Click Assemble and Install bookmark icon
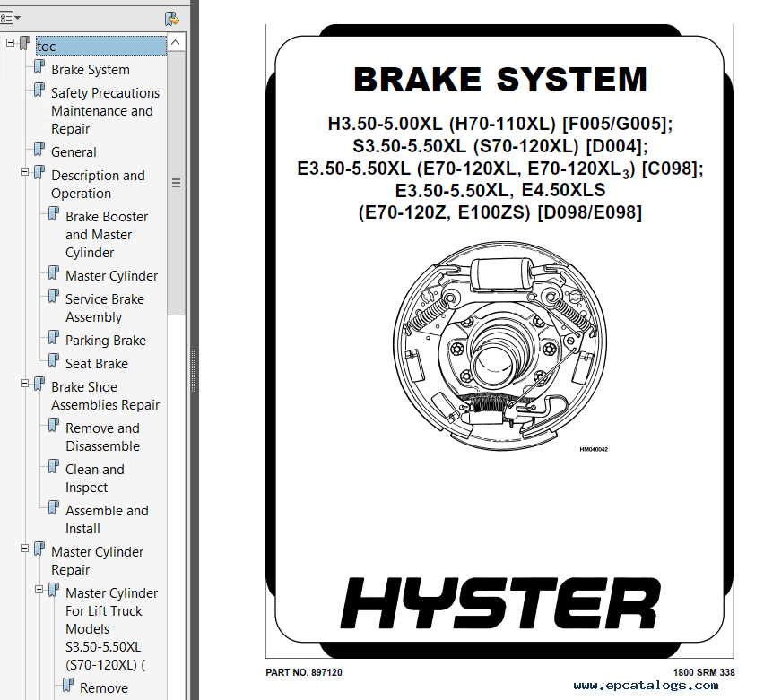Screen dimensions: 764x700 pos(54,508)
